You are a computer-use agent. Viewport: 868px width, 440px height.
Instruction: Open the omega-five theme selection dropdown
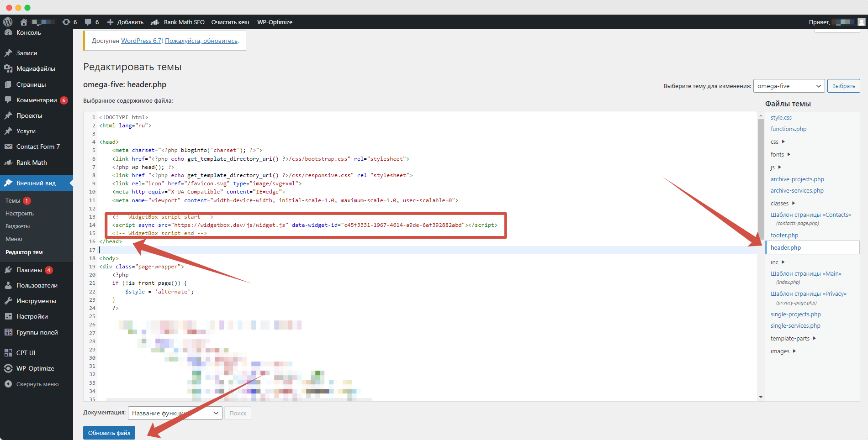[789, 86]
